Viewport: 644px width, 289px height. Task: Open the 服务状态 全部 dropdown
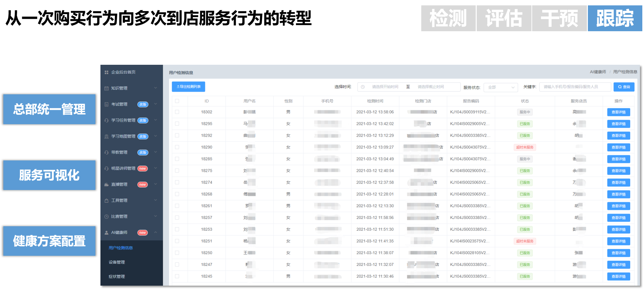click(501, 87)
